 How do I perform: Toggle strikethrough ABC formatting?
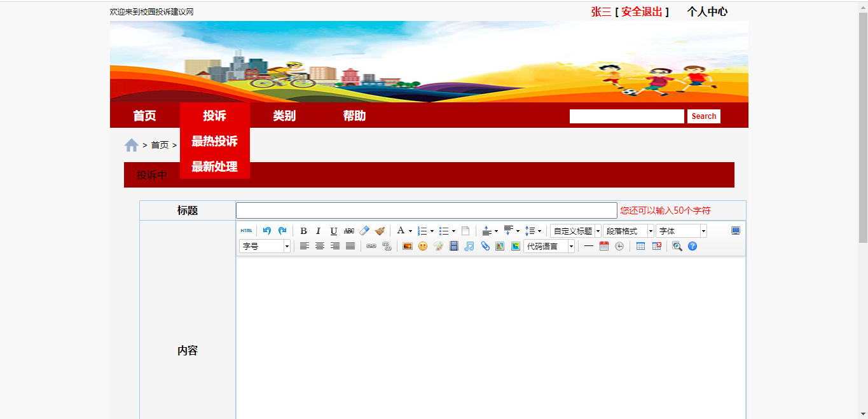click(x=349, y=231)
